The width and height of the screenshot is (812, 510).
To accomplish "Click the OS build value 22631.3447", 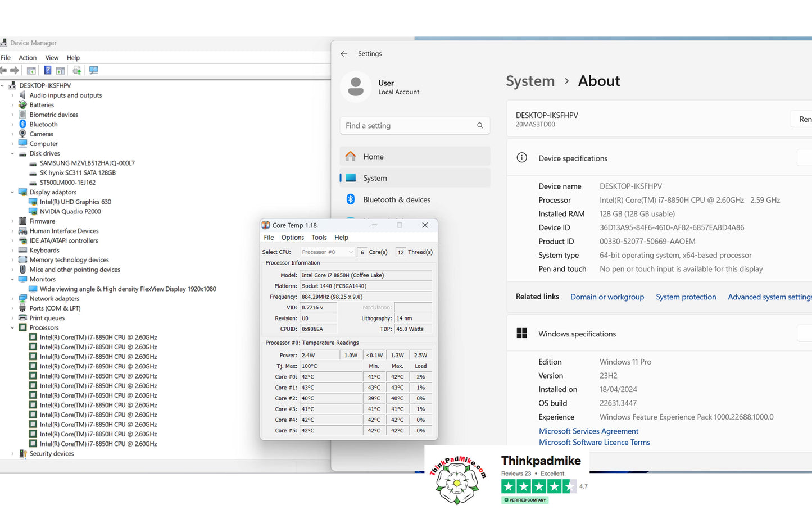I will point(618,403).
